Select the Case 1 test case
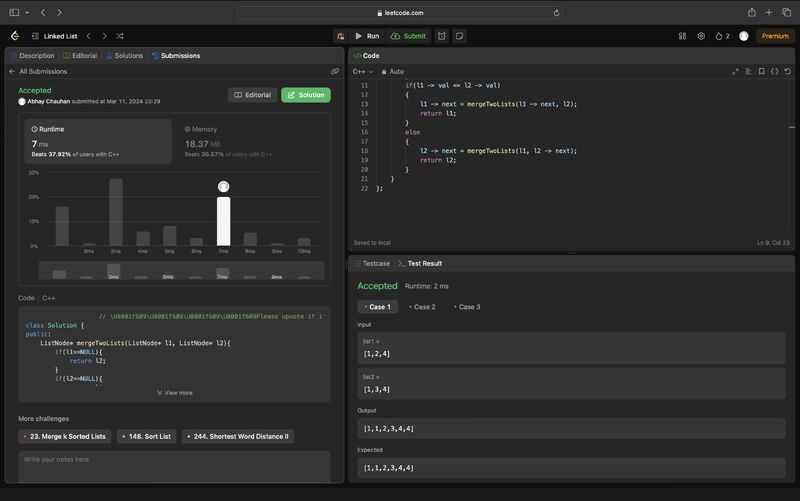800x501 pixels. pos(376,307)
